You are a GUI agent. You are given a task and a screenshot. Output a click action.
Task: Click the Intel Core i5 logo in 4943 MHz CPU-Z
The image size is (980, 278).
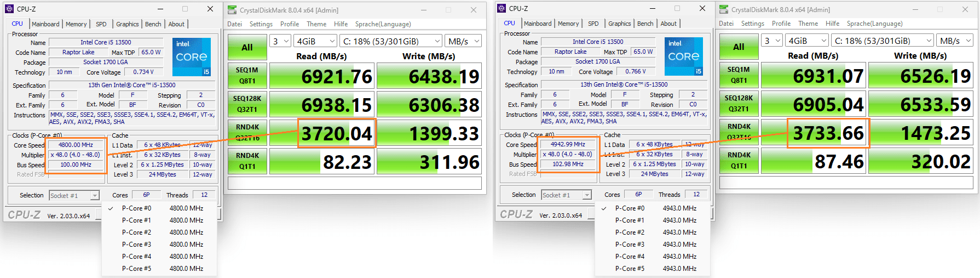(x=684, y=56)
